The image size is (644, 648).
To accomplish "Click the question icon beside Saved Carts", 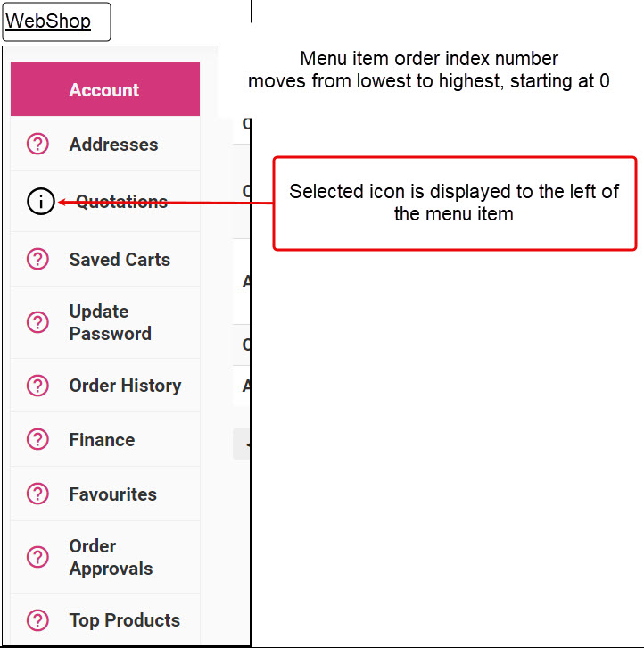I will pos(37,259).
